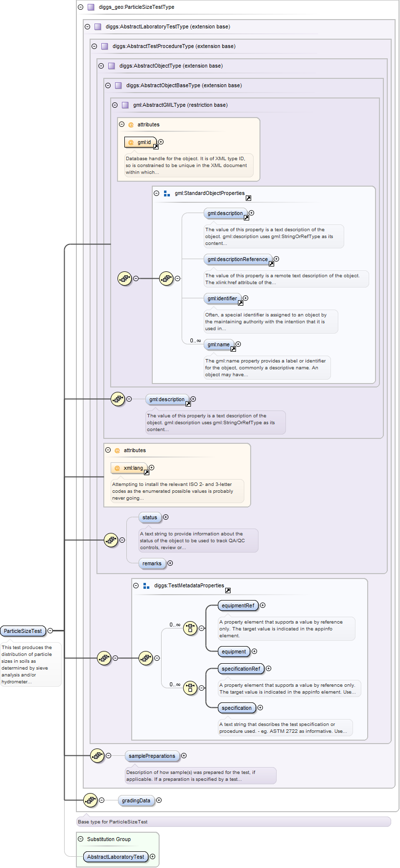Click the sequence compositor icon beside samplePreparations
400x868 pixels.
pyautogui.click(x=97, y=755)
